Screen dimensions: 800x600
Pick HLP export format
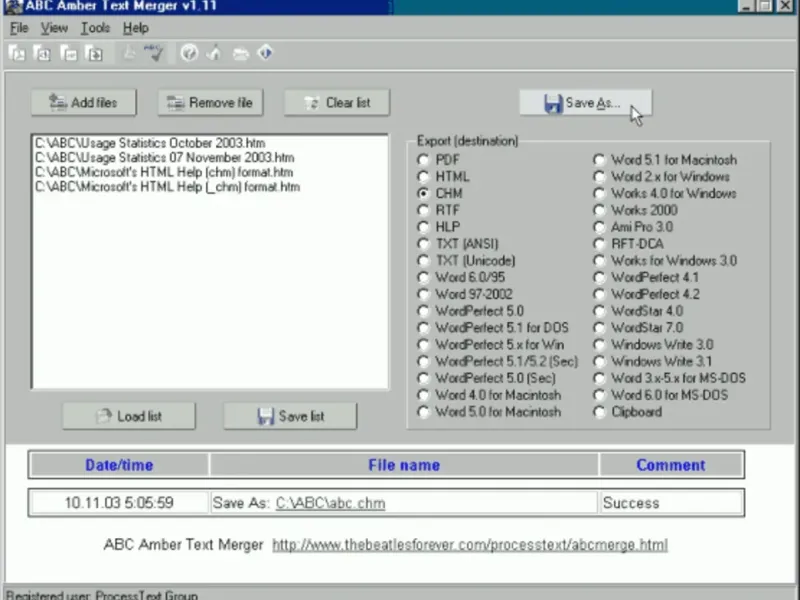[x=439, y=227]
